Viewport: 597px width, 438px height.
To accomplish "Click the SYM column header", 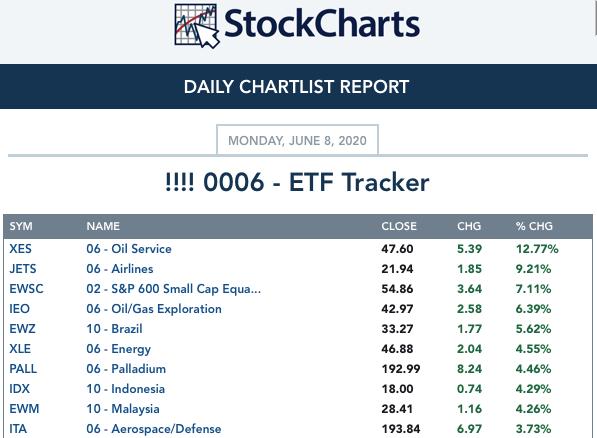I will coord(21,226).
